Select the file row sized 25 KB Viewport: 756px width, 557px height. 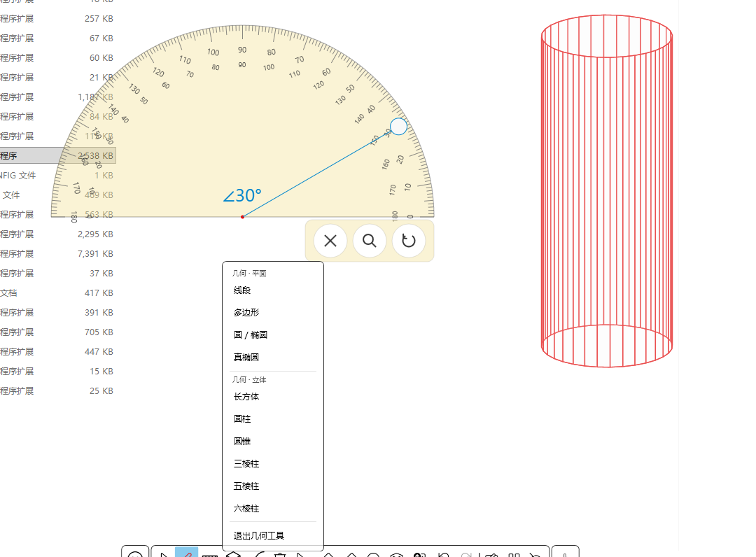click(x=58, y=390)
